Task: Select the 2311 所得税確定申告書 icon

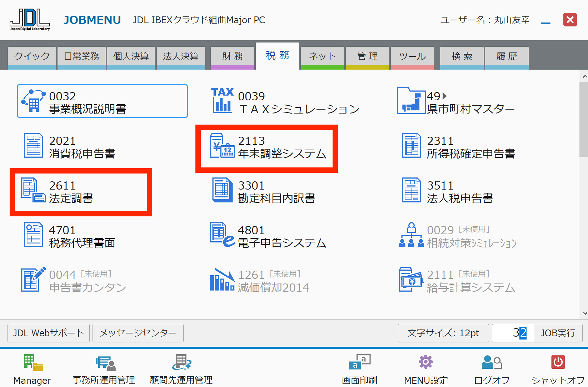Action: pyautogui.click(x=412, y=145)
